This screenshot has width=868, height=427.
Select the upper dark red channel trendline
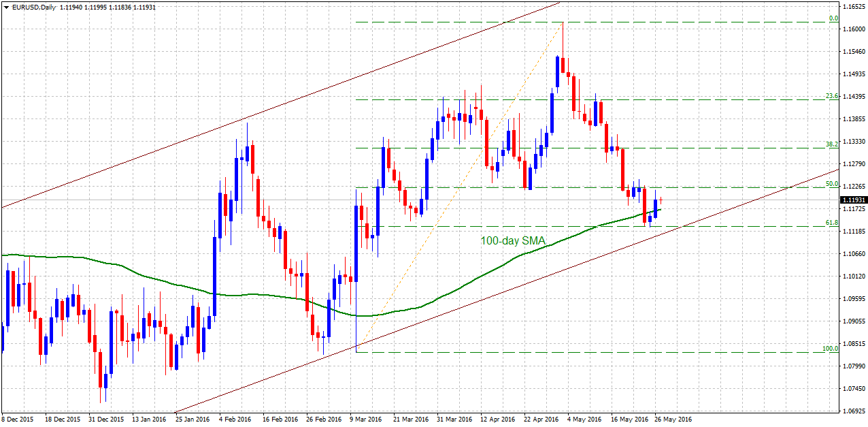tap(280, 104)
